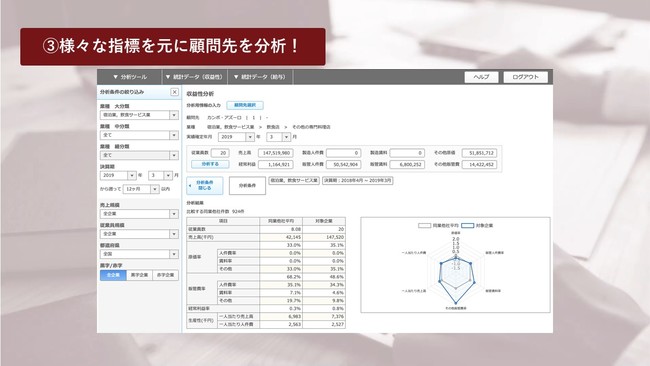
Task: Click the 売上高 input field
Action: [x=276, y=153]
